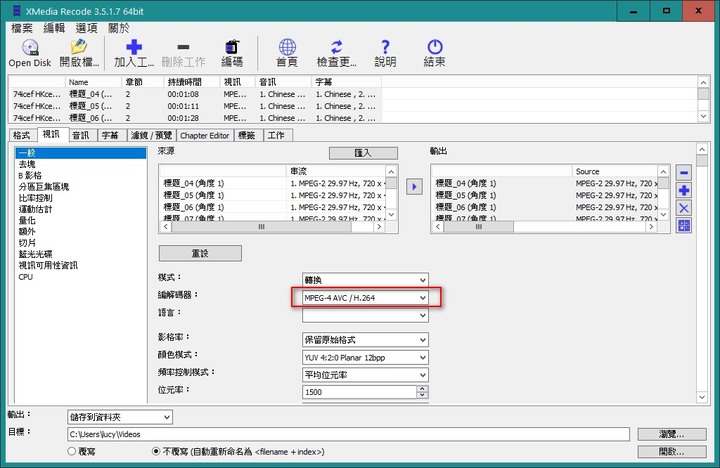Select the 標題_05 row with duration 00:01:11

tap(195, 106)
